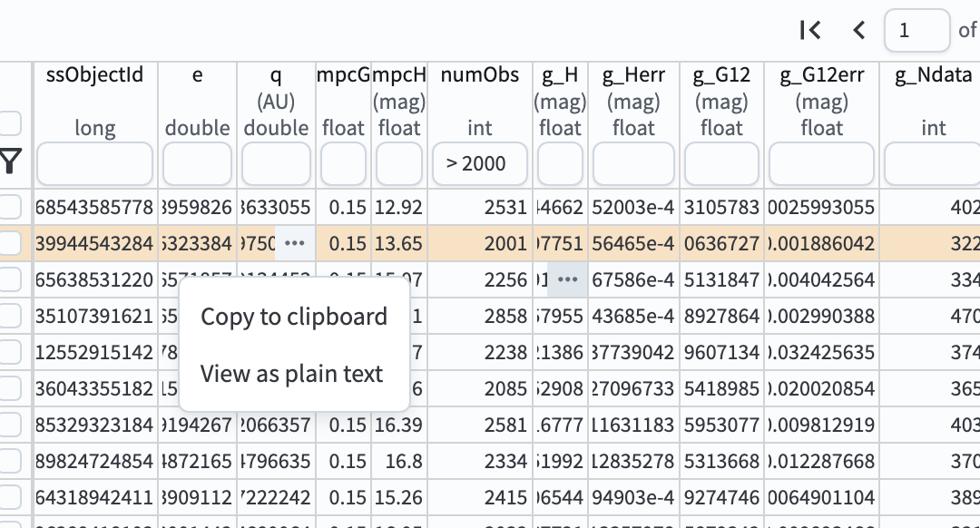Click the filter funnel icon
The image size is (980, 528).
[x=11, y=161]
